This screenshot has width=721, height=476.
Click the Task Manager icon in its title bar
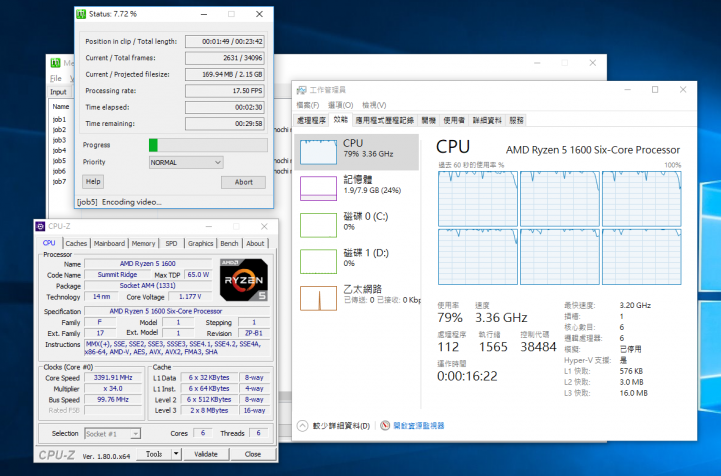[x=302, y=90]
